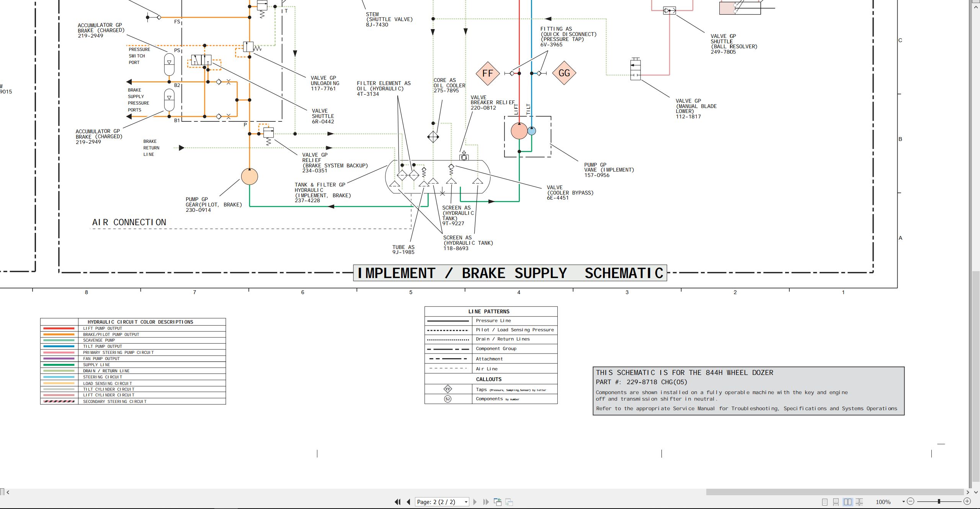980x509 pixels.
Task: Click the FITTING AS QUICK DISCONNECT label
Action: coord(568,37)
